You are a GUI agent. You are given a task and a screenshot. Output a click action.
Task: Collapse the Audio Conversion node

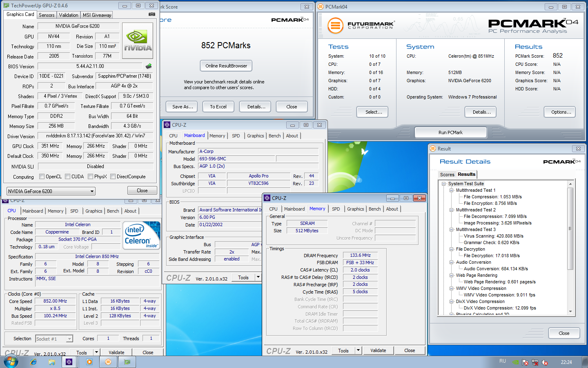pyautogui.click(x=452, y=262)
